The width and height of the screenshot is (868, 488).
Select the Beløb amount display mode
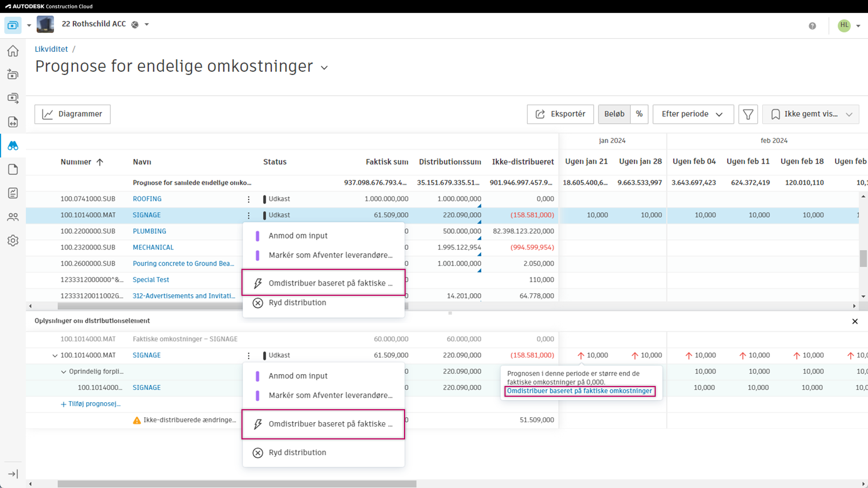(614, 114)
